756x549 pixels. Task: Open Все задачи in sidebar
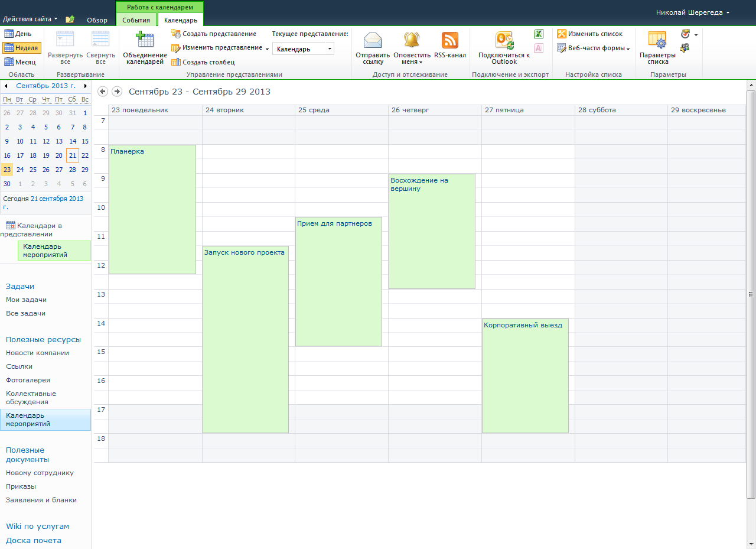tap(25, 313)
